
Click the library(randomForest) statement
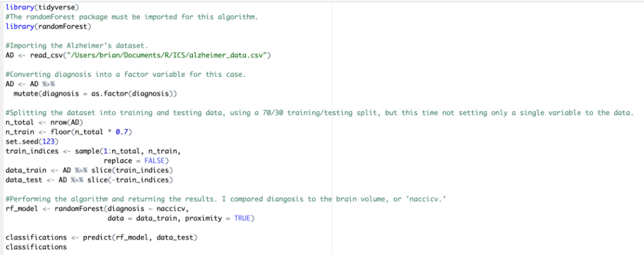click(x=48, y=26)
